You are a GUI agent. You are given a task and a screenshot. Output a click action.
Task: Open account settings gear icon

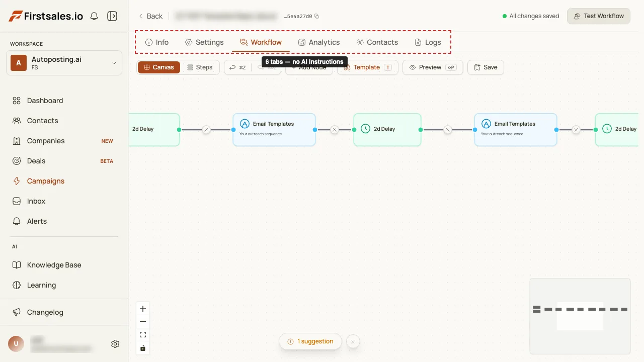[115, 344]
